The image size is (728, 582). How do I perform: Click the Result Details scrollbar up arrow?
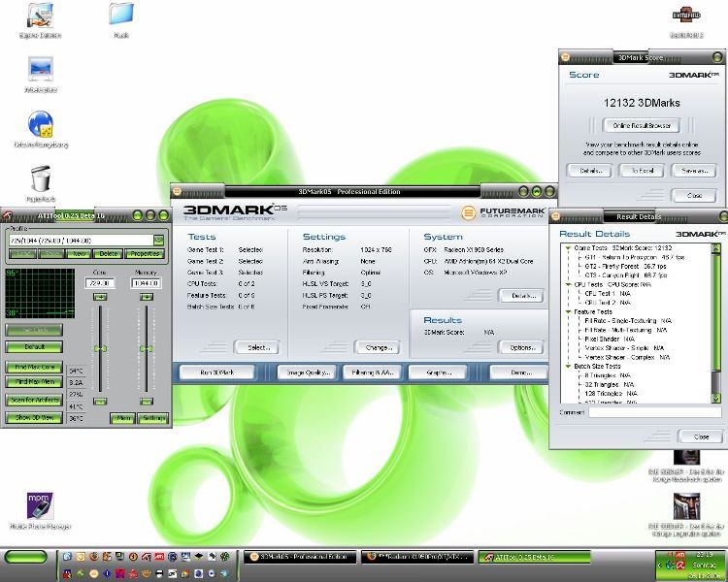(x=715, y=248)
